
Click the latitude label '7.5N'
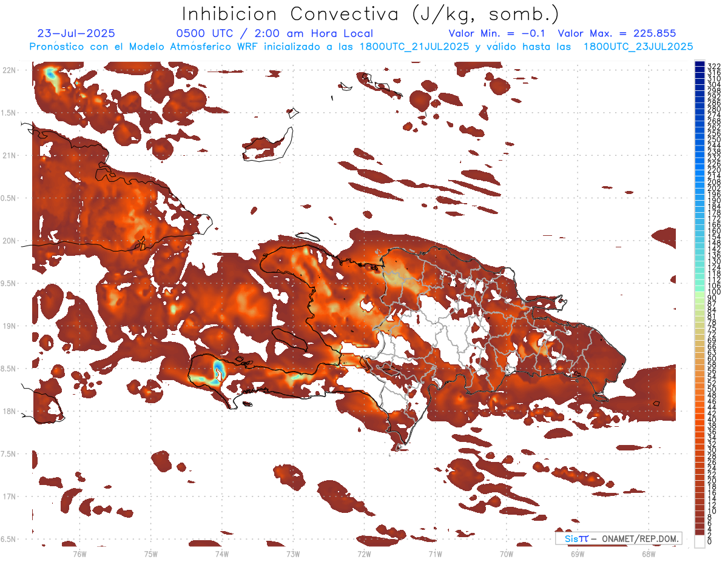(x=9, y=454)
